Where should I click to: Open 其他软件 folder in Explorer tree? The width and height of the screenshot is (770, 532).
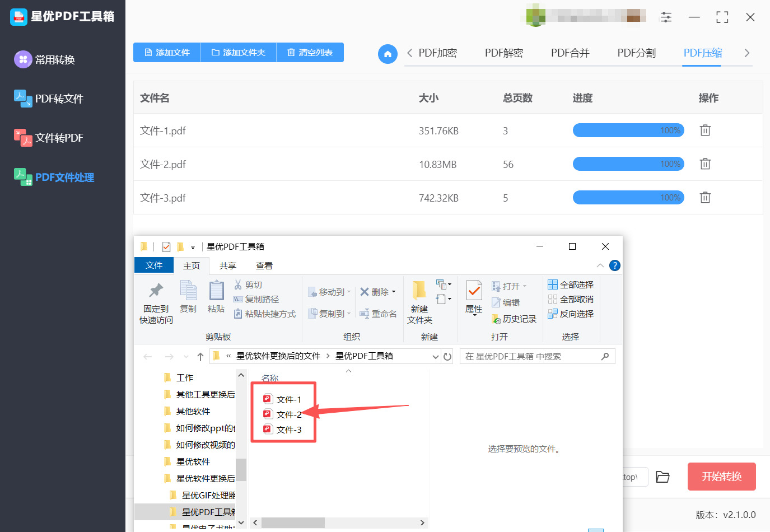click(187, 412)
